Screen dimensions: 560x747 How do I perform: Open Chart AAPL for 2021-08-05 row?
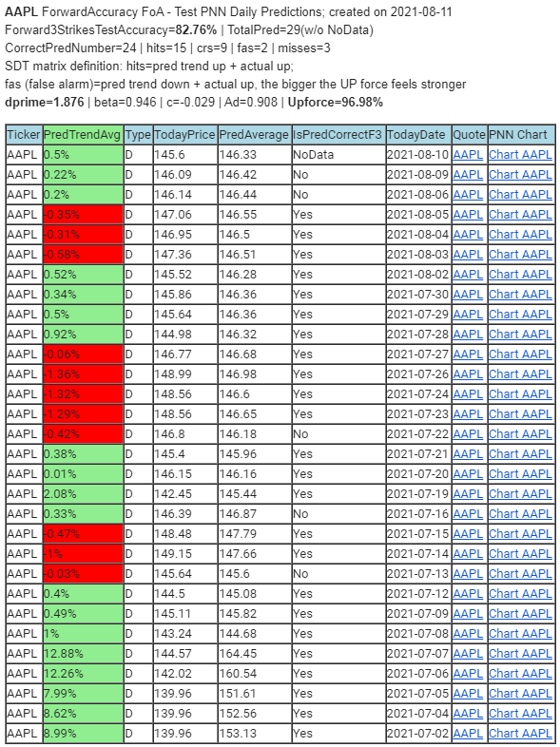pos(520,215)
